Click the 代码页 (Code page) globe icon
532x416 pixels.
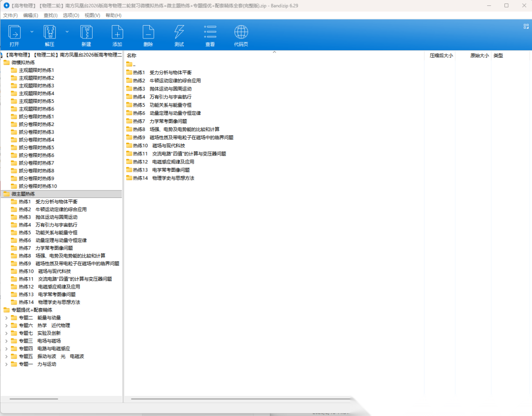pos(241,33)
